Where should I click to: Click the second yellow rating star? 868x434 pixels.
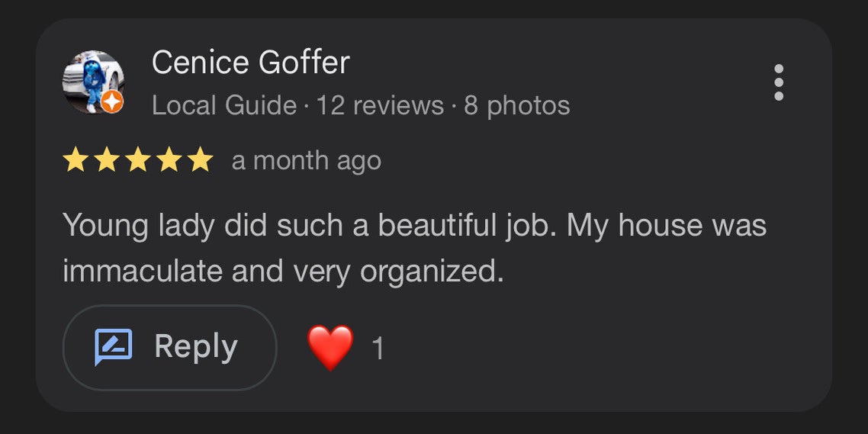(x=106, y=161)
